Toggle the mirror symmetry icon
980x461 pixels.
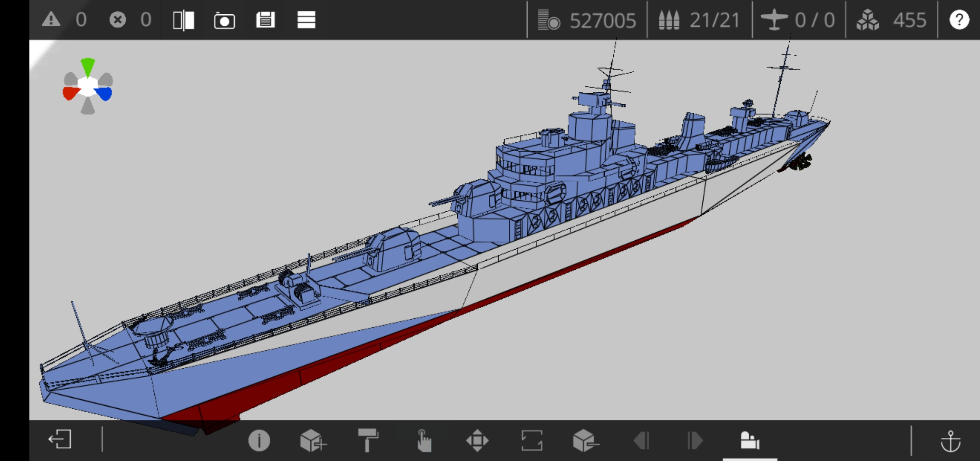tap(184, 20)
